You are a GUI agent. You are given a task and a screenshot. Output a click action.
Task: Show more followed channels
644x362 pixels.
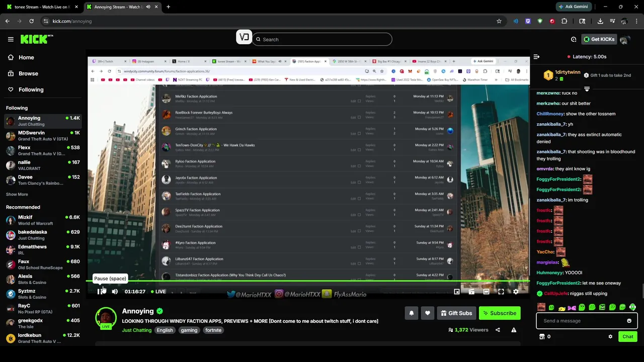17,194
